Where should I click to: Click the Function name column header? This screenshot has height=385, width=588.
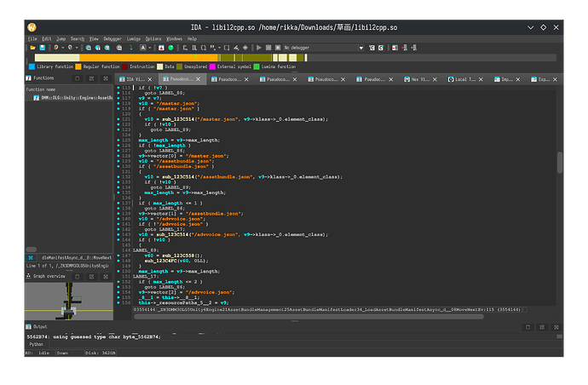(69, 89)
